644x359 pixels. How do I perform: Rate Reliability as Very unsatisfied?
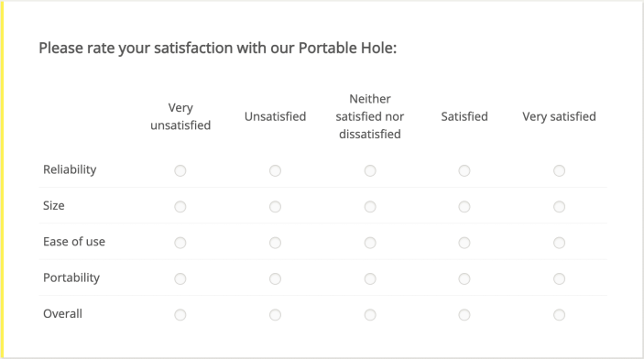180,170
